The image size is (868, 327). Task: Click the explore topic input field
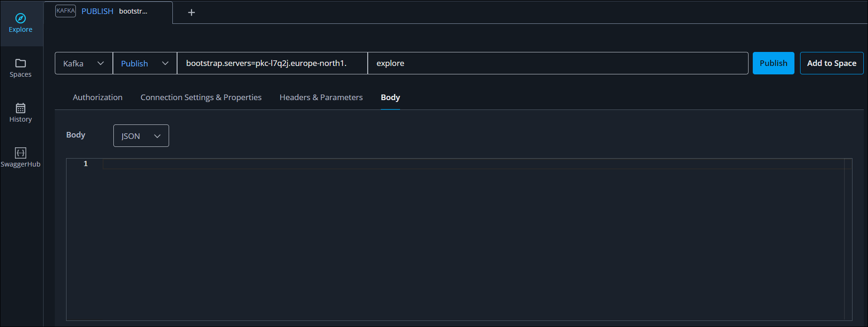click(558, 63)
